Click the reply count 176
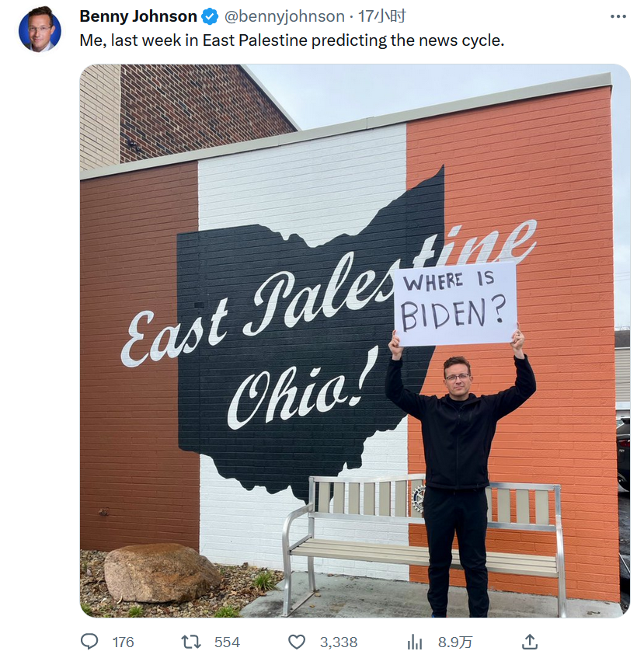 [x=123, y=642]
